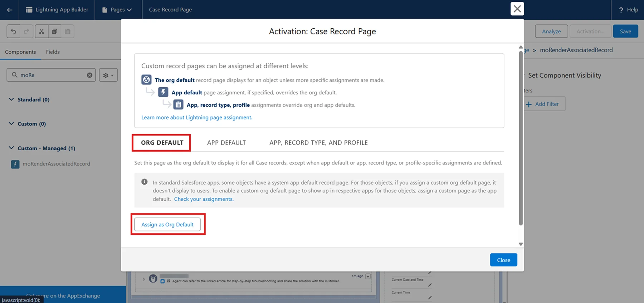Click moRenderAssociatedRecord in the breadcrumb
Viewport: 644px width, 303px height.
point(576,50)
